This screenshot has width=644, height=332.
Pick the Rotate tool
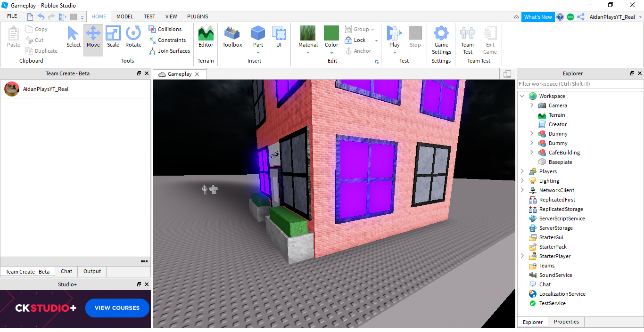click(x=133, y=37)
